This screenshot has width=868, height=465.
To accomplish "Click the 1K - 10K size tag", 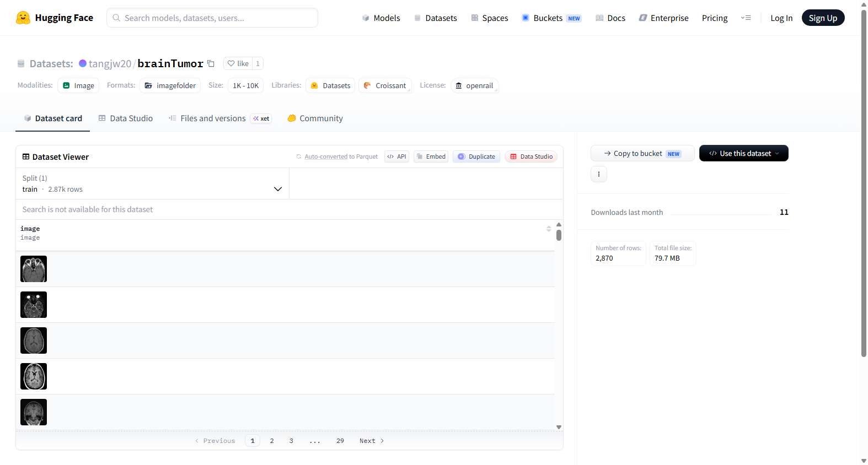I will tap(245, 85).
